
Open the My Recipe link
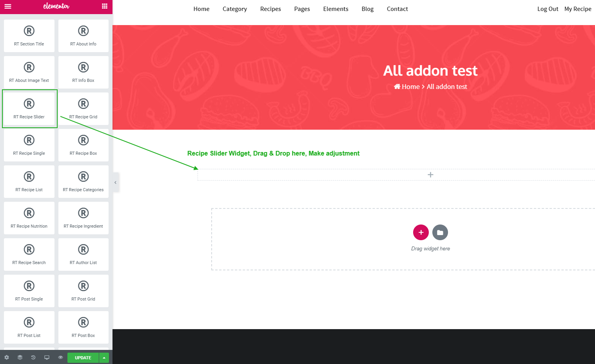pos(578,9)
